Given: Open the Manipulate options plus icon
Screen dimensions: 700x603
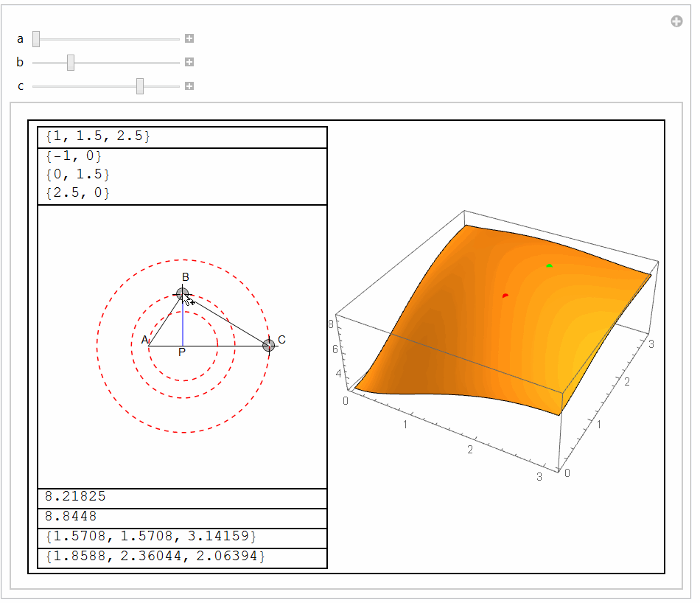Looking at the screenshot, I should 676,21.
